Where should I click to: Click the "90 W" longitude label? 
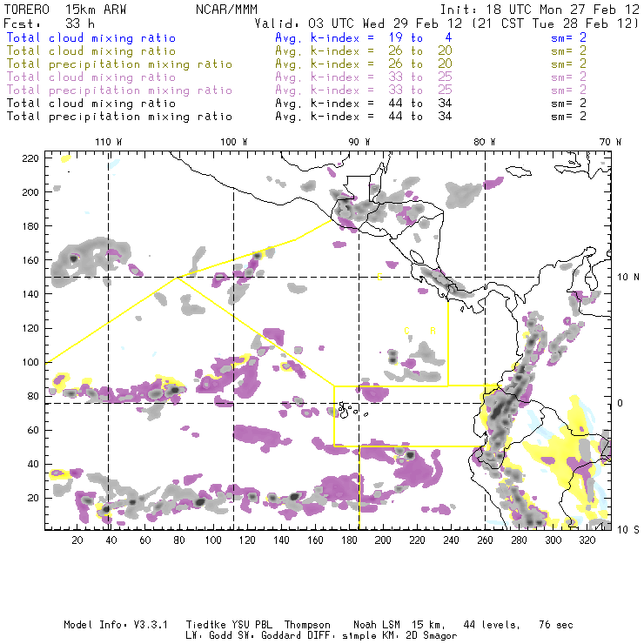click(359, 142)
